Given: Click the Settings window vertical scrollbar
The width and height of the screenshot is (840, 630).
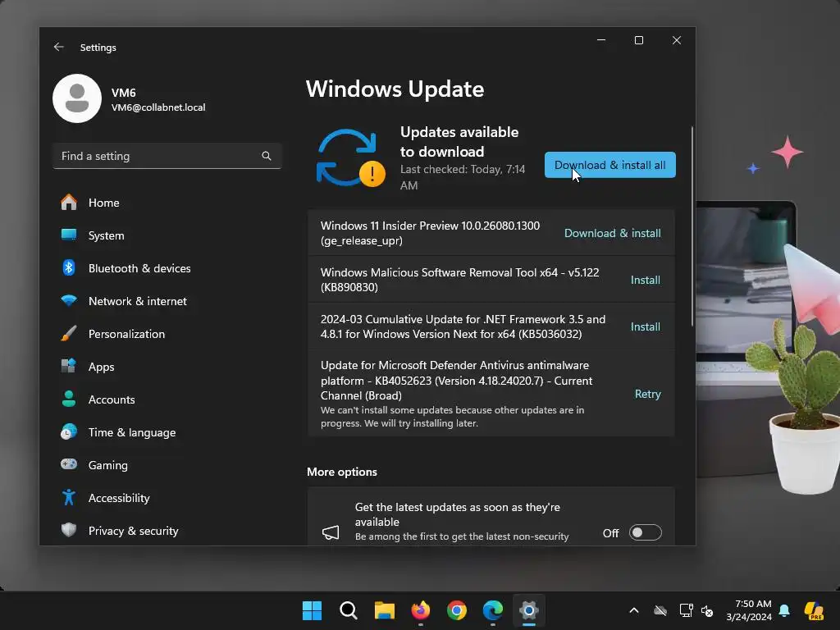Looking at the screenshot, I should (692, 226).
